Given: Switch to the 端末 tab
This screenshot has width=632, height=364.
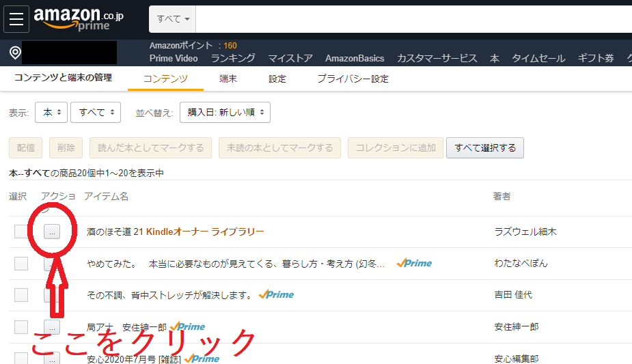Looking at the screenshot, I should (228, 79).
